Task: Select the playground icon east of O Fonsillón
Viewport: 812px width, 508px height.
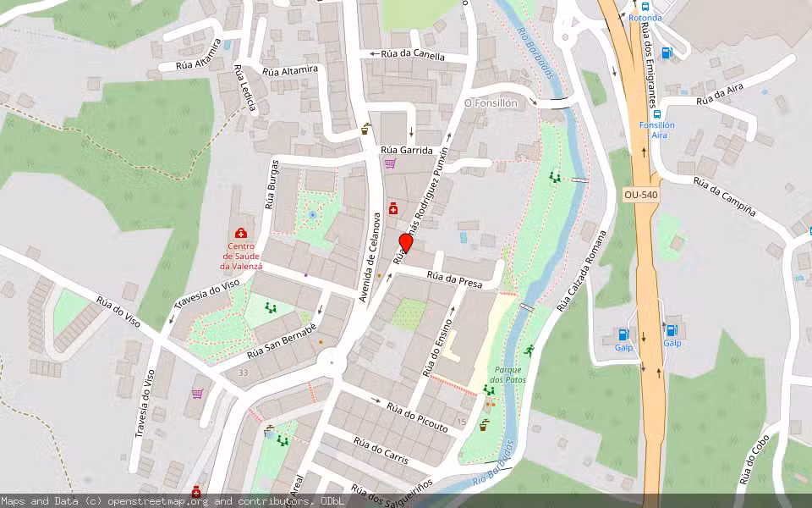Action: 555,178
